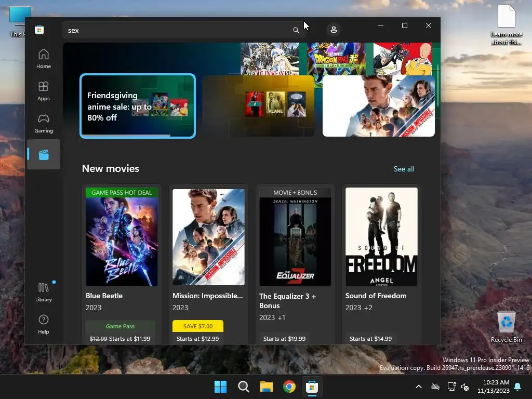Viewport: 532px width, 399px height.
Task: Open the Sound of Freedom poster
Action: click(382, 237)
